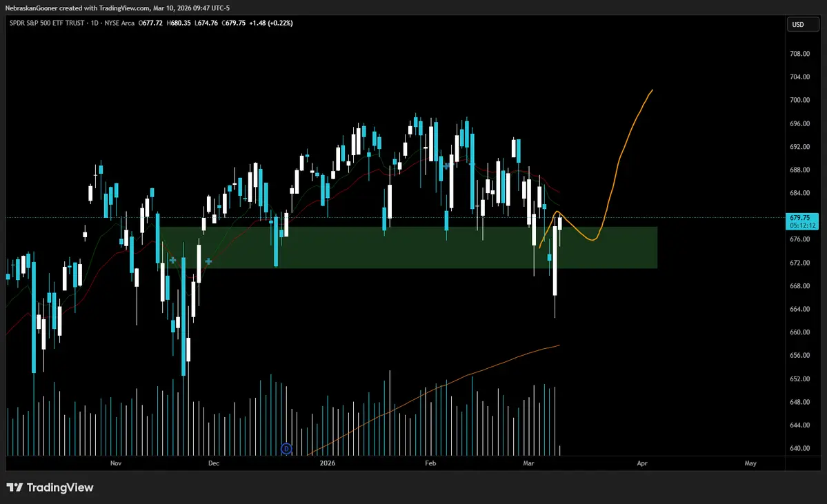Click the NebraskanGooner created with TradingView.com caption
The height and width of the screenshot is (504, 827).
(x=117, y=8)
